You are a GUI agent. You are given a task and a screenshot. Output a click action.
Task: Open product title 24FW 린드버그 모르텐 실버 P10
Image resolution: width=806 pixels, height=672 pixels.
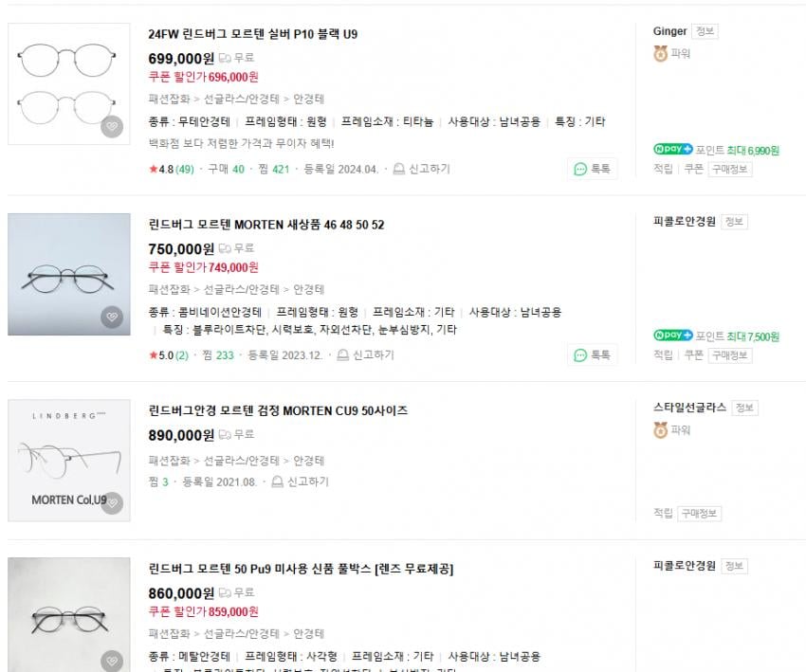click(x=253, y=34)
